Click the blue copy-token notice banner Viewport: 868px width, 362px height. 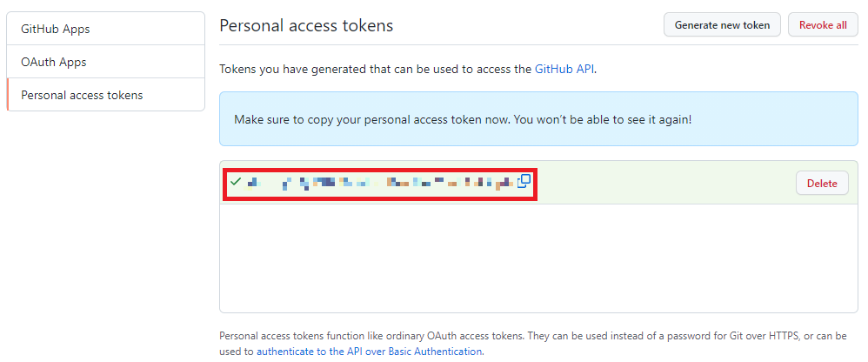[538, 119]
